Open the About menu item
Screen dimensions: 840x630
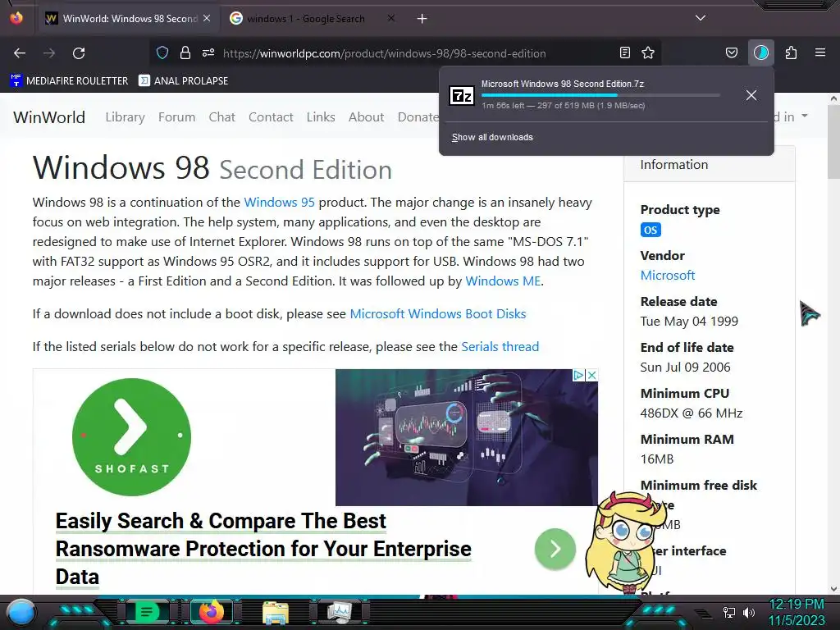point(367,116)
